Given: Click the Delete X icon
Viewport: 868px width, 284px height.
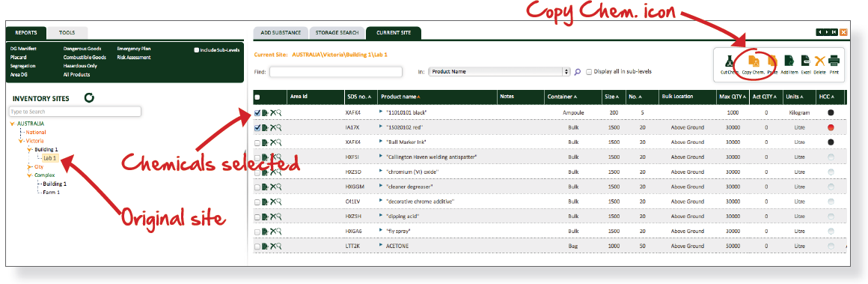Looking at the screenshot, I should (820, 61).
